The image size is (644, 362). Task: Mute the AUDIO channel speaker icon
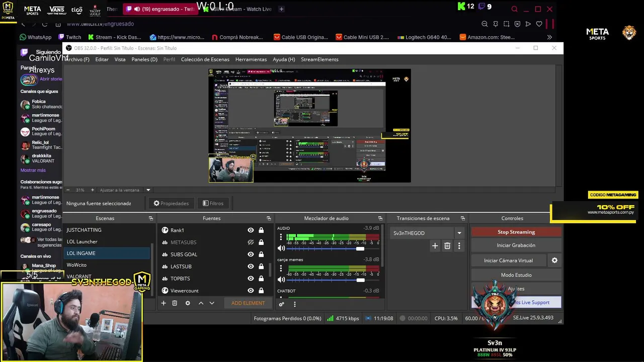pyautogui.click(x=281, y=248)
